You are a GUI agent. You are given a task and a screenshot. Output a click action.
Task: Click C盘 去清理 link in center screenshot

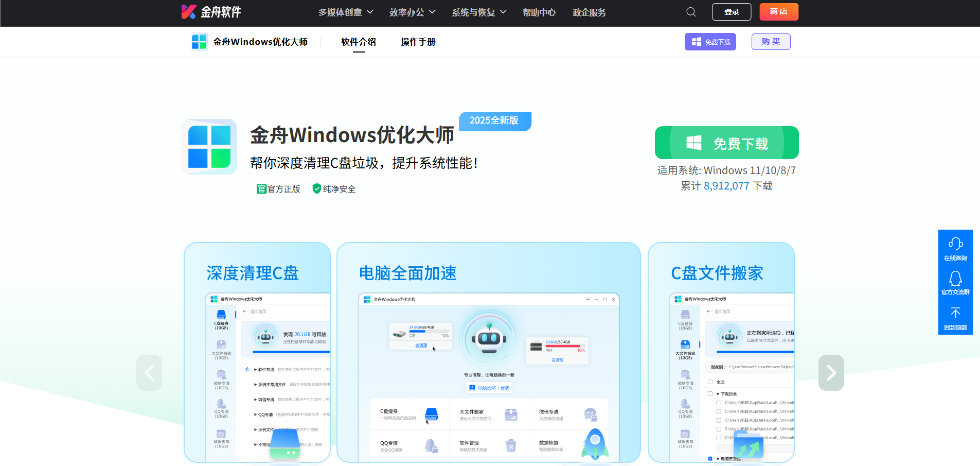click(x=421, y=346)
